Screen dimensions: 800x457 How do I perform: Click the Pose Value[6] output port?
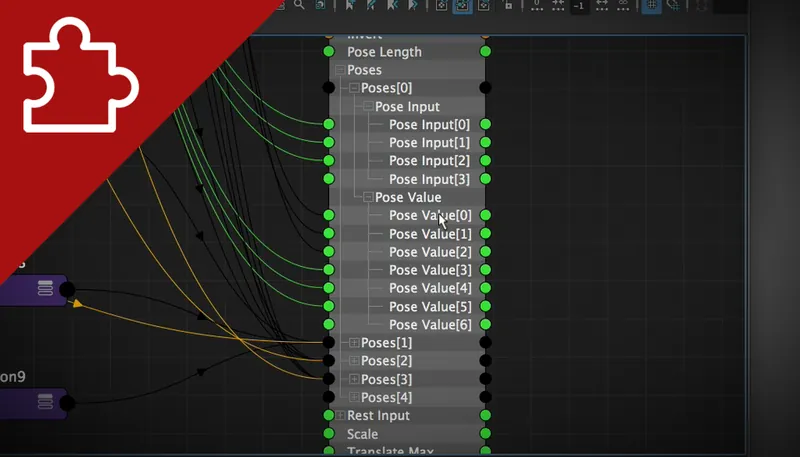(x=486, y=324)
